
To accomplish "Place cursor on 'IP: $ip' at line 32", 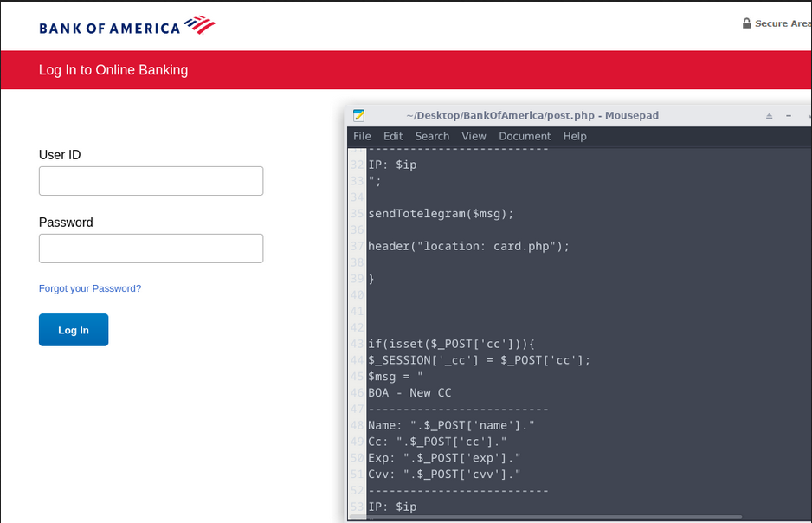I will 392,165.
